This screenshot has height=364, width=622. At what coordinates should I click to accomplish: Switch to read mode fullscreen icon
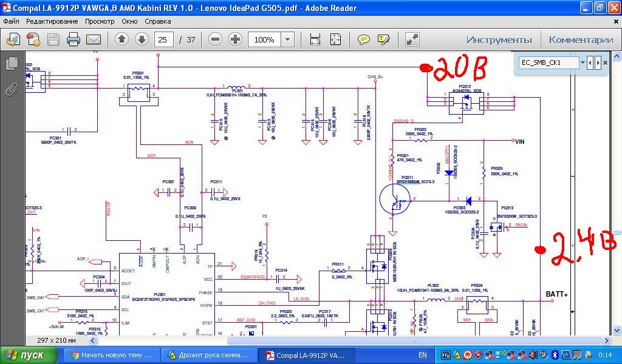point(412,39)
